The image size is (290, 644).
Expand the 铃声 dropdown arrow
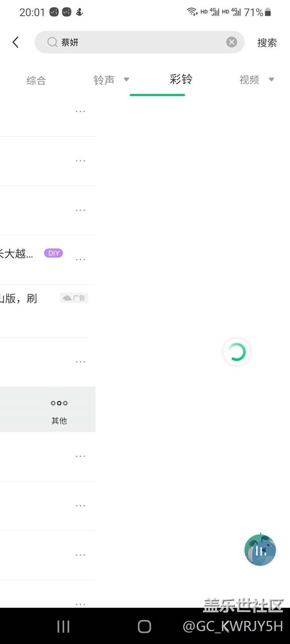click(x=126, y=80)
